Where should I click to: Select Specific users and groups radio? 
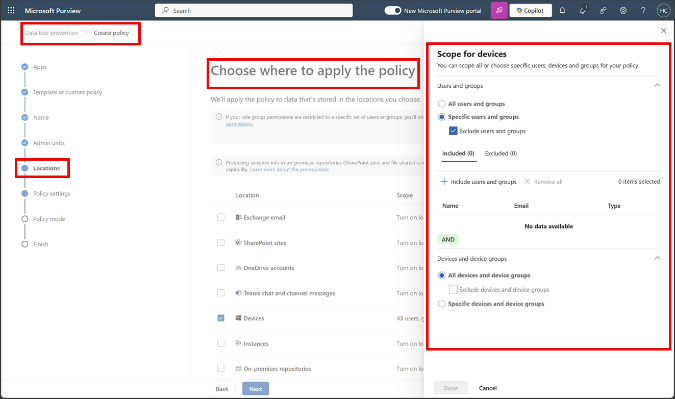(x=441, y=117)
